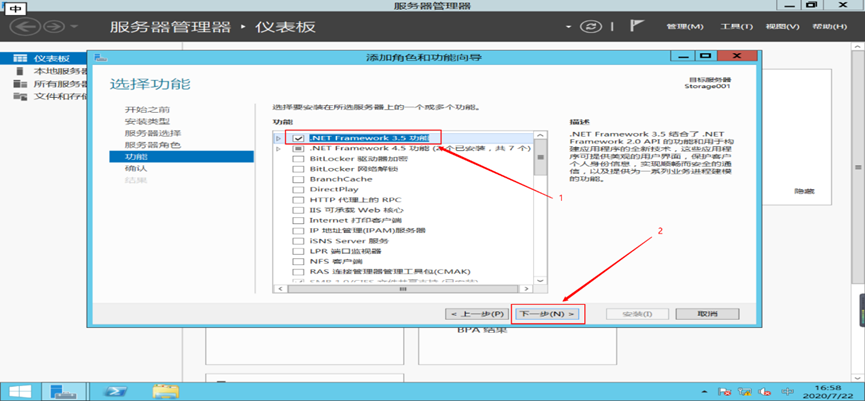Open File Explorer from taskbar
This screenshot has height=401, width=865.
pyautogui.click(x=165, y=391)
